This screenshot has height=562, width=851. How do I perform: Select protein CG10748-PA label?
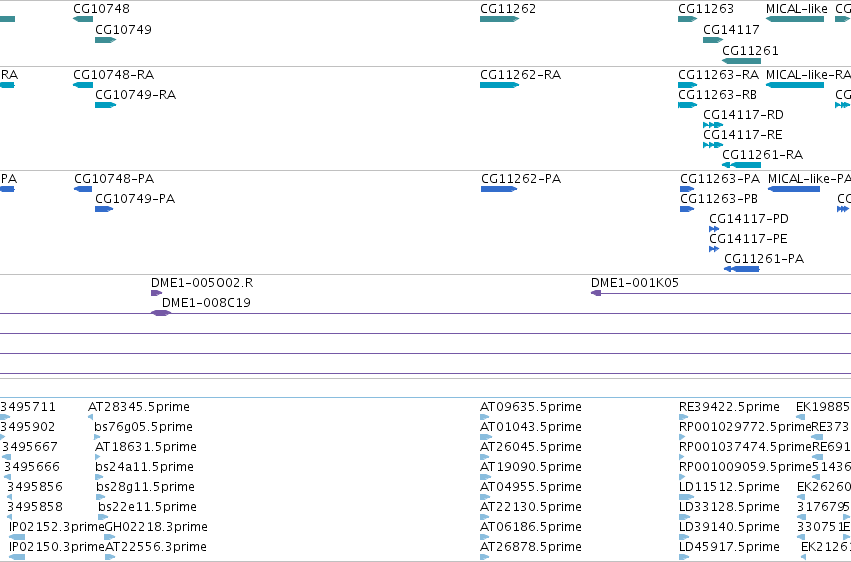[x=114, y=179]
